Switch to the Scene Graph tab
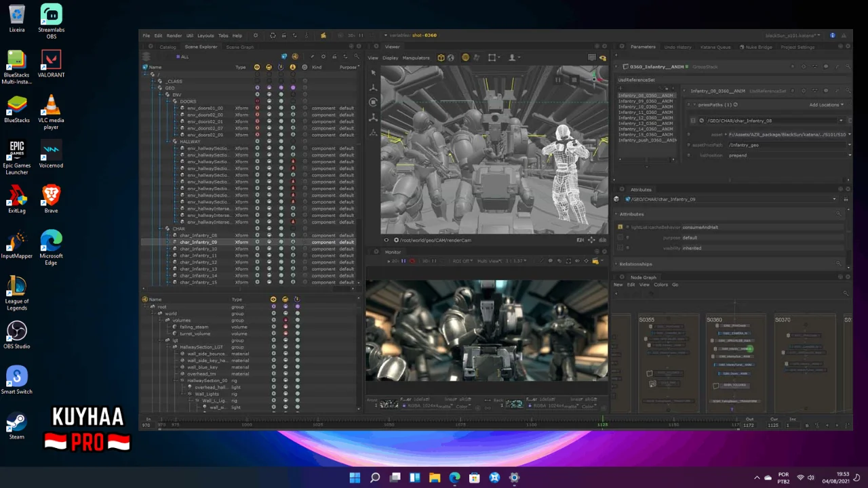The image size is (868, 488). pos(240,47)
